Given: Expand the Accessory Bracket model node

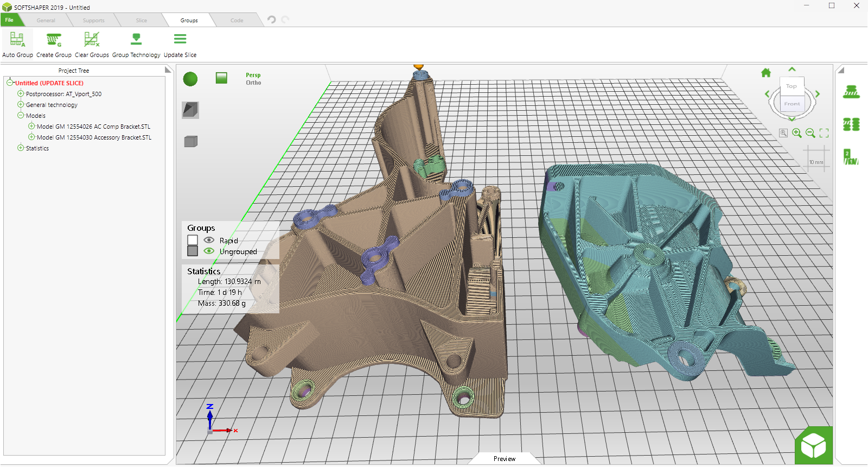Looking at the screenshot, I should coord(31,137).
